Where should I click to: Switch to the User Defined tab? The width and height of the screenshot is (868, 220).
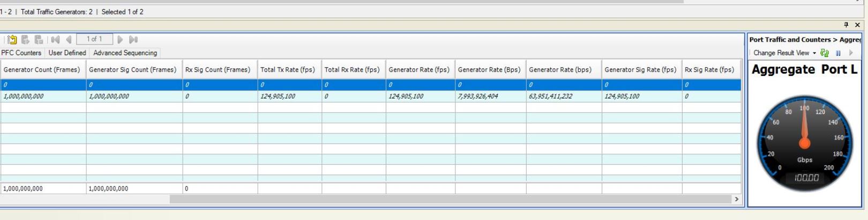[67, 53]
